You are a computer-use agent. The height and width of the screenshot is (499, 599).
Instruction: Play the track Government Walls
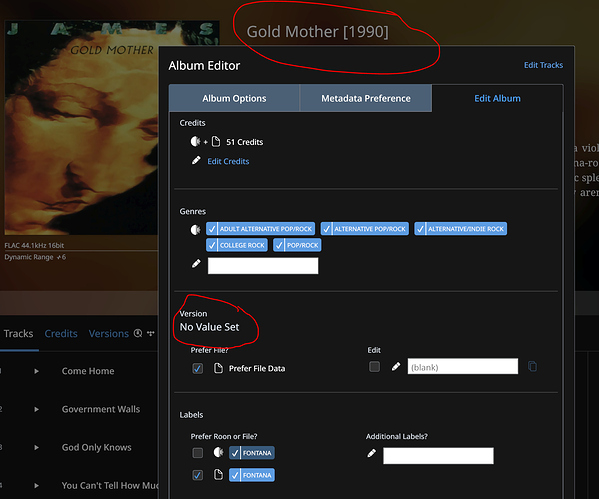pos(36,409)
